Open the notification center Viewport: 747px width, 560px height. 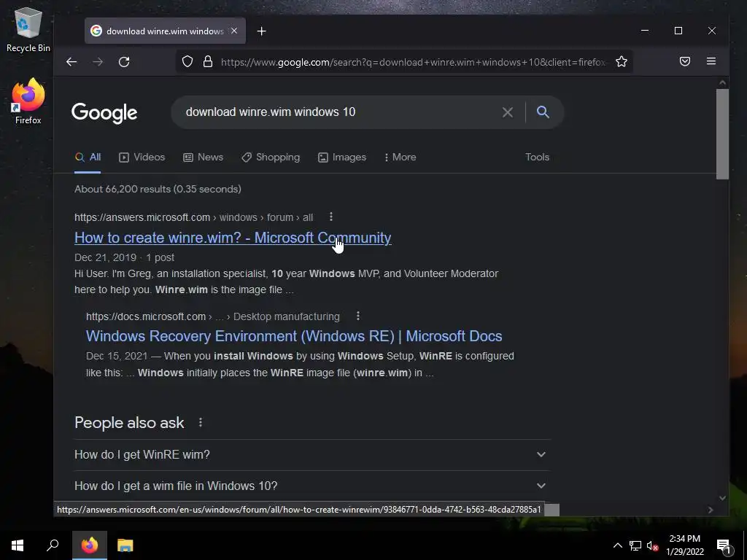tap(723, 546)
